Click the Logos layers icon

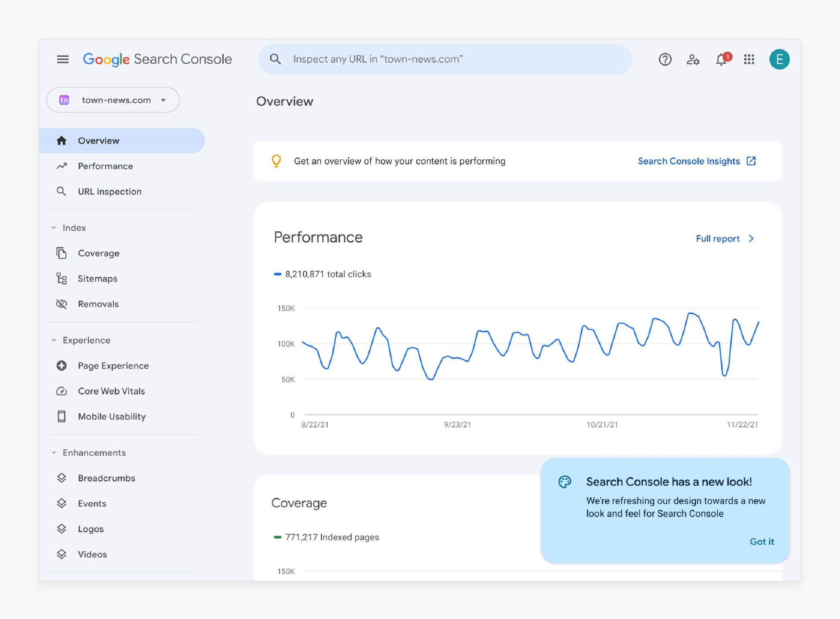[62, 529]
